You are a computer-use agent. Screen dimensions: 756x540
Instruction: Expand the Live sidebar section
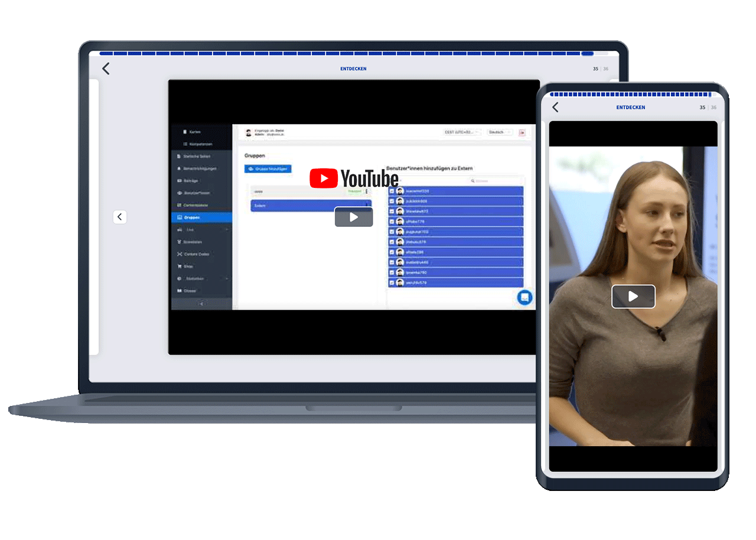201,229
